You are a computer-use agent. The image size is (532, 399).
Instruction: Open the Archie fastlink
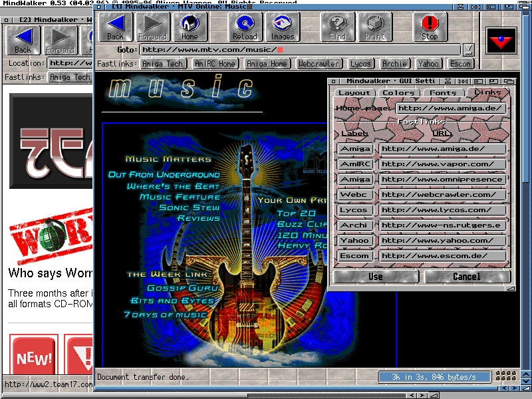pos(395,64)
